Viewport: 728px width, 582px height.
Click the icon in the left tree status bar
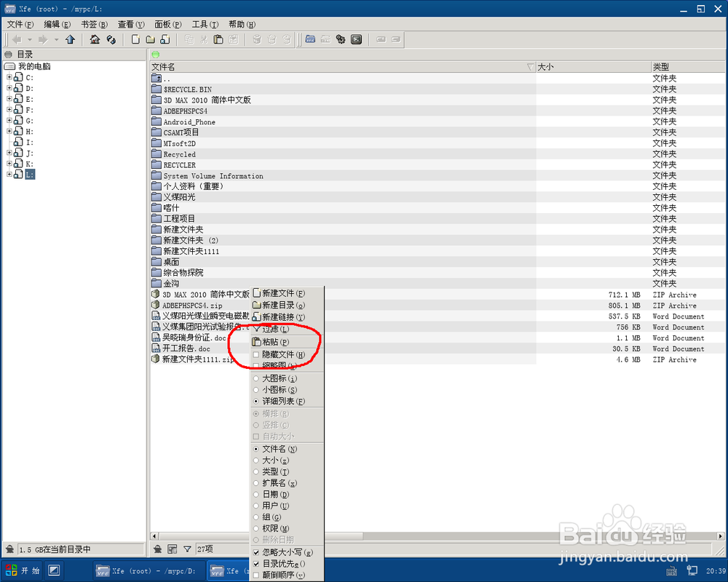9,549
